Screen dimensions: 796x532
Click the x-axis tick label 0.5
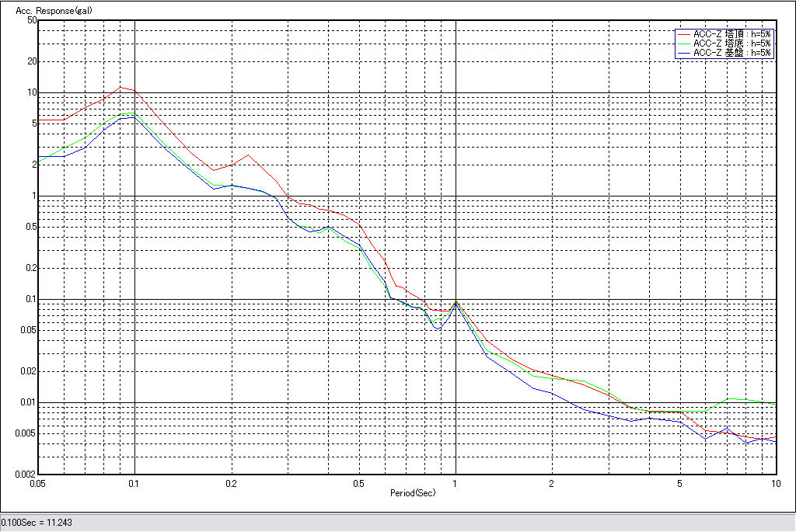[358, 483]
